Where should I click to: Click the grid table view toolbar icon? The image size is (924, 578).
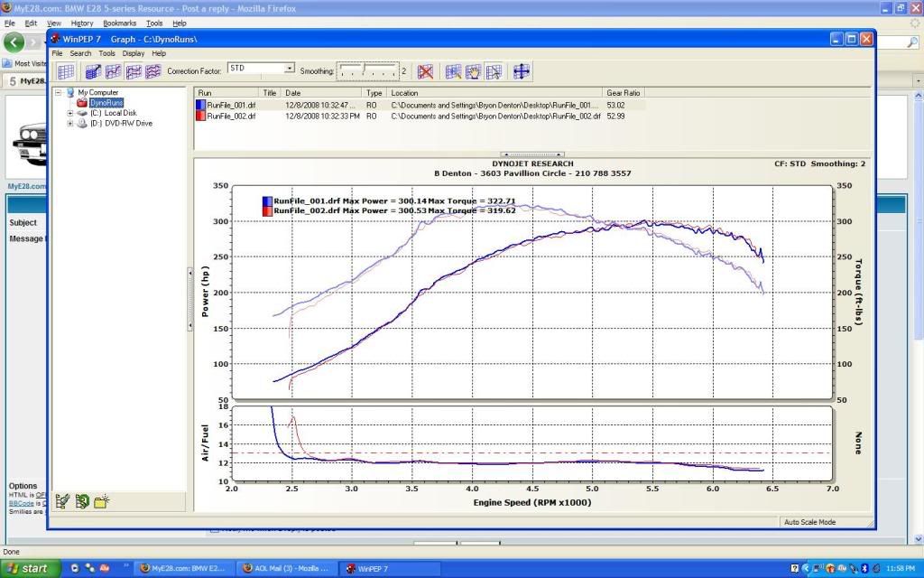66,71
